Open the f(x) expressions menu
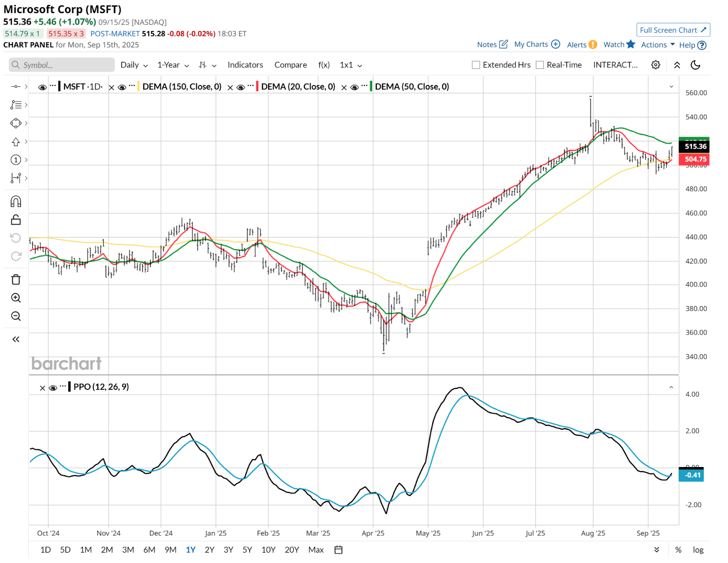 click(x=324, y=65)
